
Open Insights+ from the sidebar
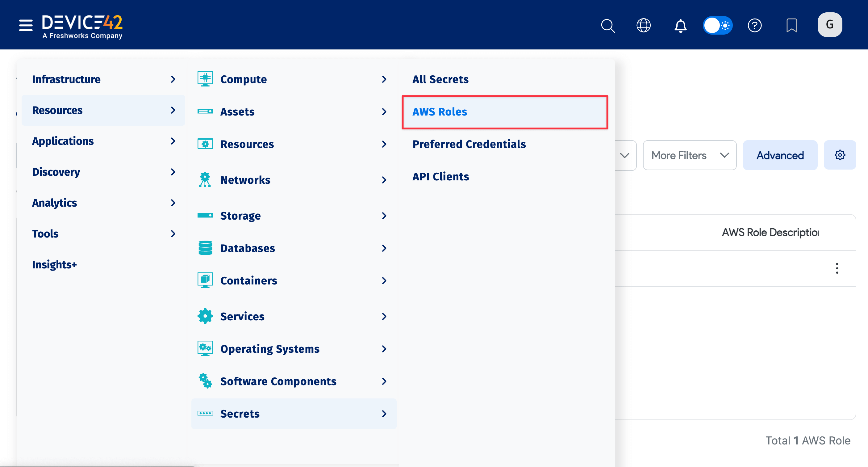[54, 265]
